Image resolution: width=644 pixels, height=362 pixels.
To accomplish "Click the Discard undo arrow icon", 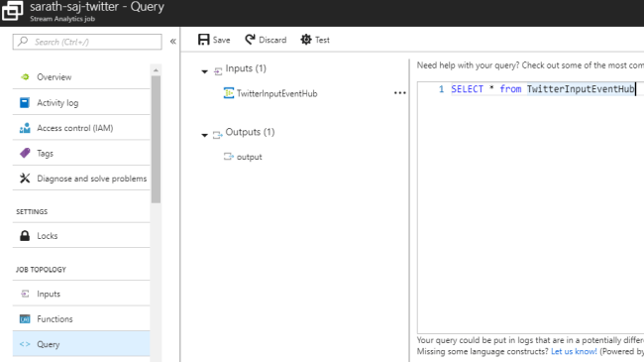I will tap(250, 40).
